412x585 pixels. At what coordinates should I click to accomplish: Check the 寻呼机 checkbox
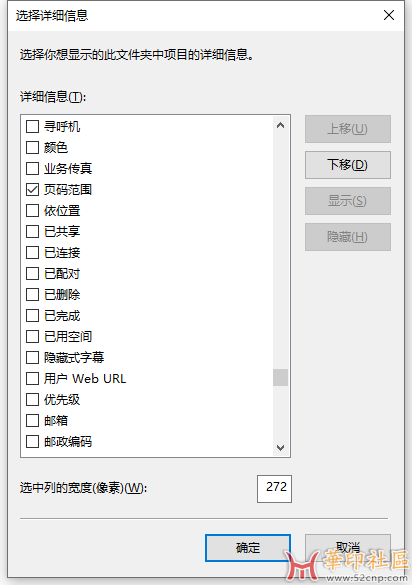click(x=32, y=126)
